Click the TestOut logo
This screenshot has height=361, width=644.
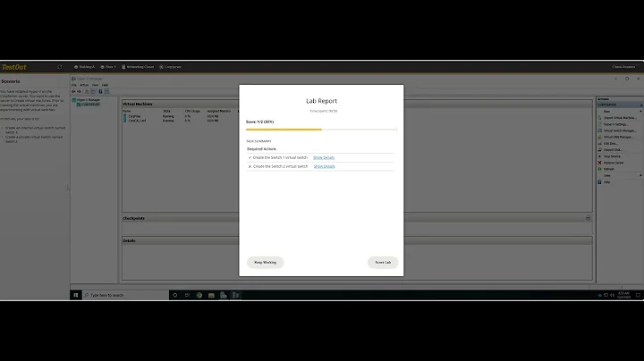14,67
